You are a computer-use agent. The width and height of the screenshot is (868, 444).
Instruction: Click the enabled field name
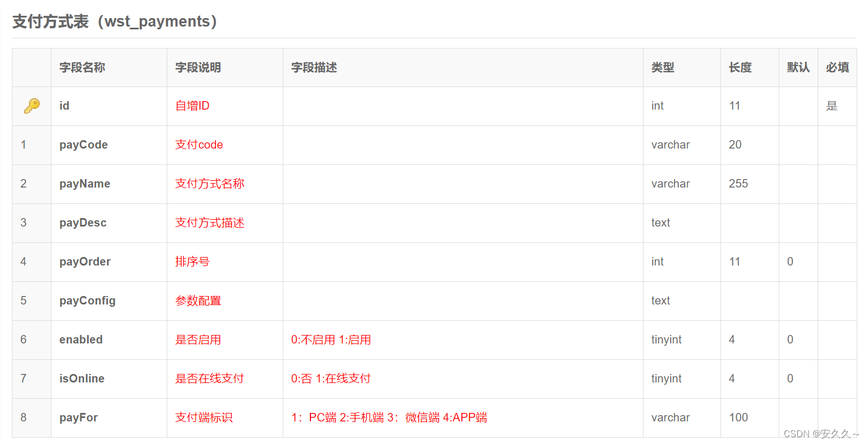pos(81,339)
